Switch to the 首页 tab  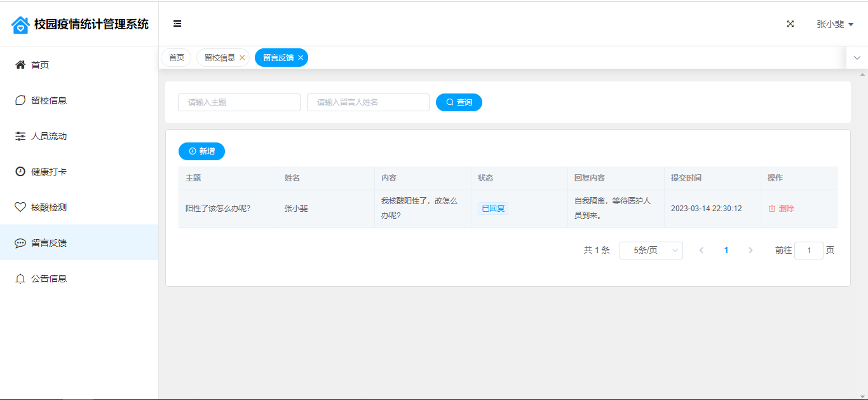176,58
